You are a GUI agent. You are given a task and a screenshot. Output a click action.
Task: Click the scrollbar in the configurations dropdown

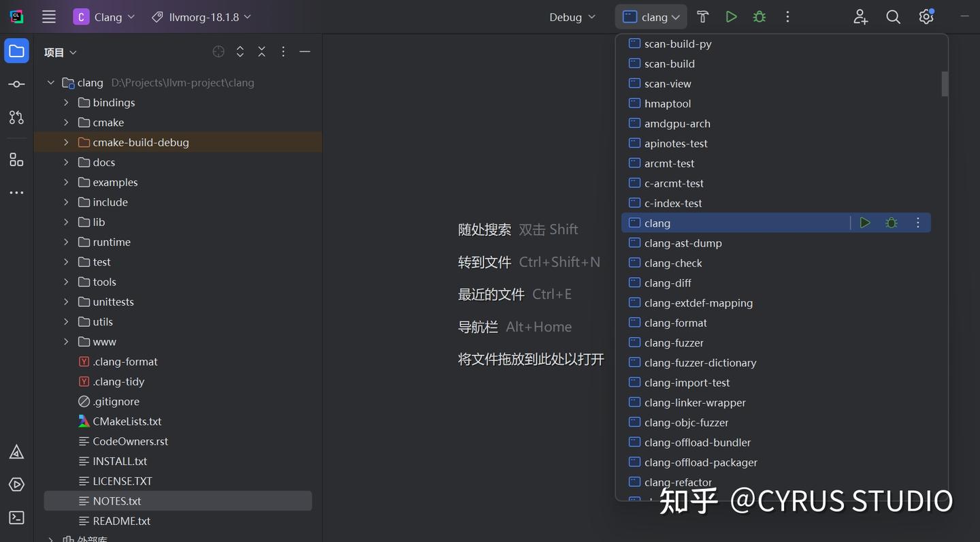coord(945,84)
